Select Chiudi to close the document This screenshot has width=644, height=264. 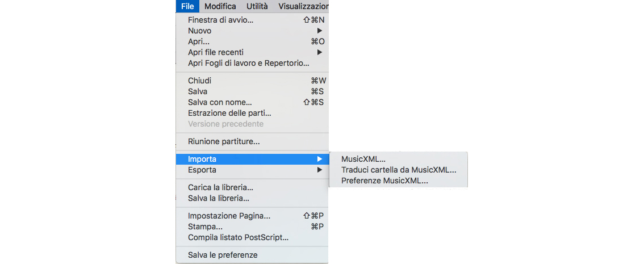(199, 81)
